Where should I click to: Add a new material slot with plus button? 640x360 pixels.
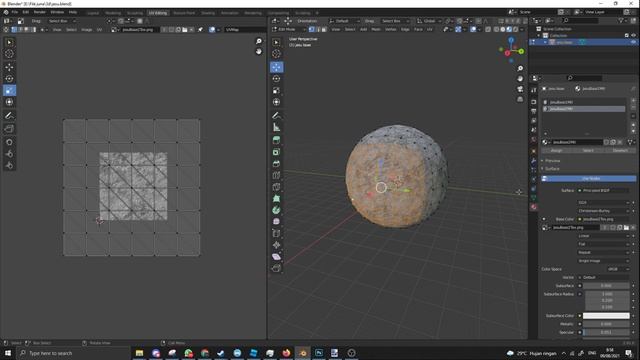pos(633,100)
